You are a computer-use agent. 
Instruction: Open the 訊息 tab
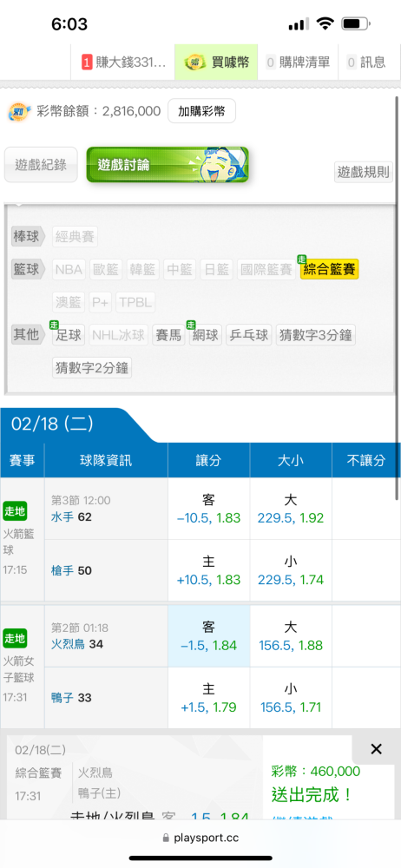(368, 62)
